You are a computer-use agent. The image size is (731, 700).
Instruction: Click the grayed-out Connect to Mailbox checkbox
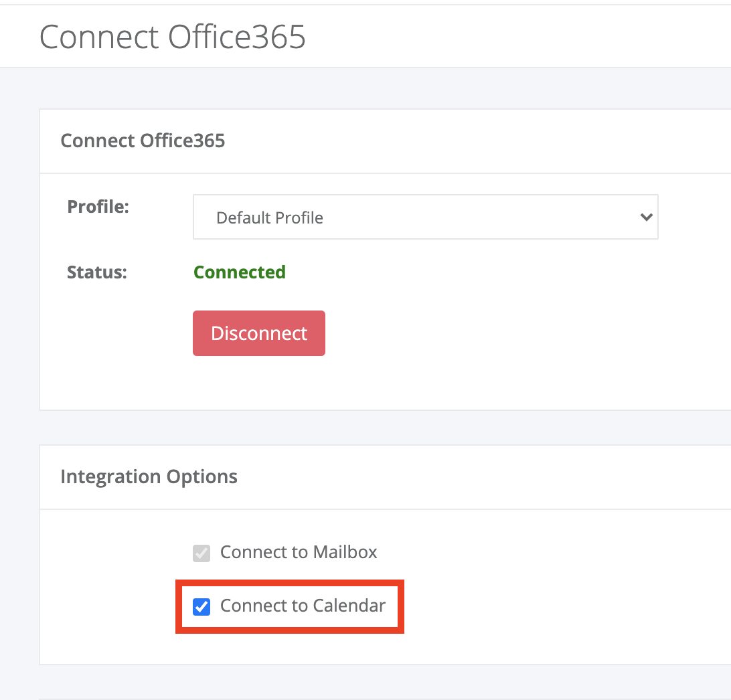[201, 553]
